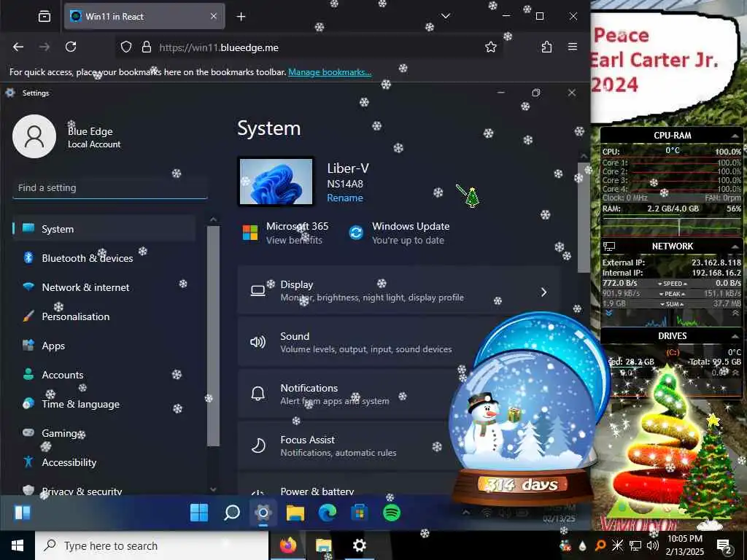Open the Win11 Start button in the inner taskbar

199,513
